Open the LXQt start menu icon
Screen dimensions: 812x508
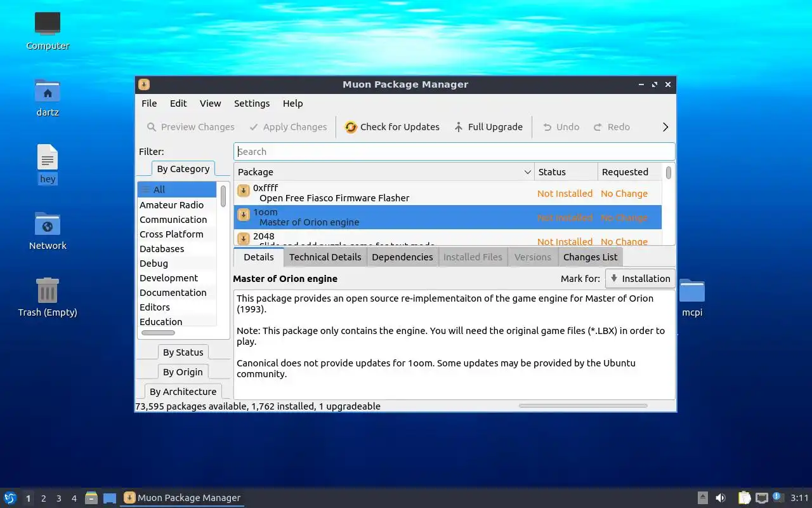[x=10, y=498]
